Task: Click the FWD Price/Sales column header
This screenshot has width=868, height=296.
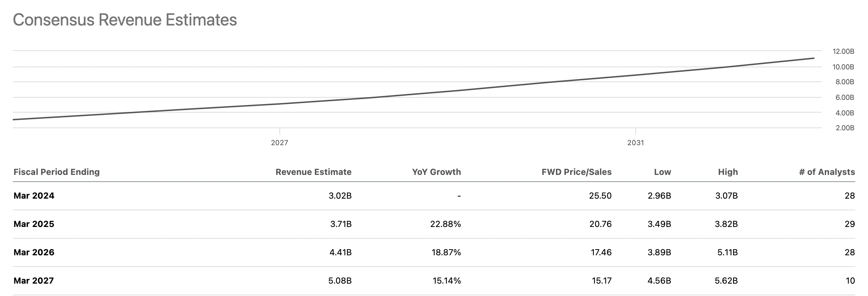Action: (x=576, y=172)
